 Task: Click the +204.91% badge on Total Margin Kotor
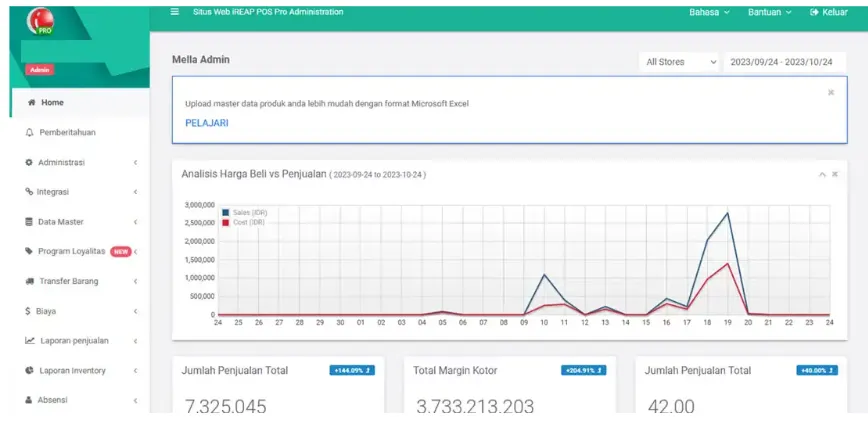[x=583, y=370]
